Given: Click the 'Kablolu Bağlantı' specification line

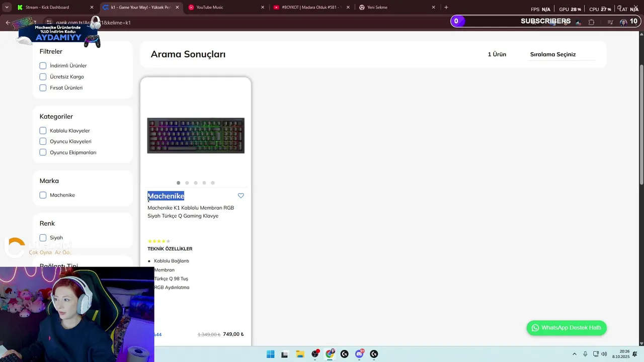Looking at the screenshot, I should pyautogui.click(x=172, y=261).
